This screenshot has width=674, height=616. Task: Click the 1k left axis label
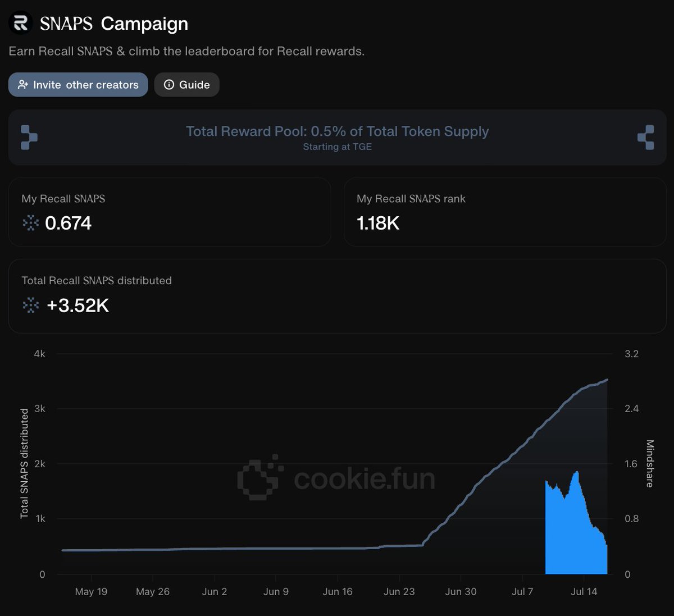click(x=40, y=519)
